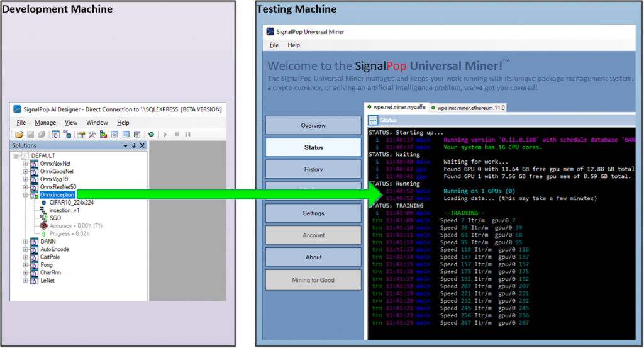Click the green globe toolbar icon

(x=151, y=134)
